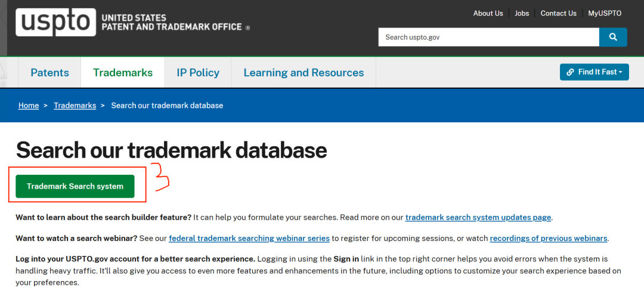Open the Patents navigation tab
This screenshot has height=293, width=644.
click(x=49, y=73)
